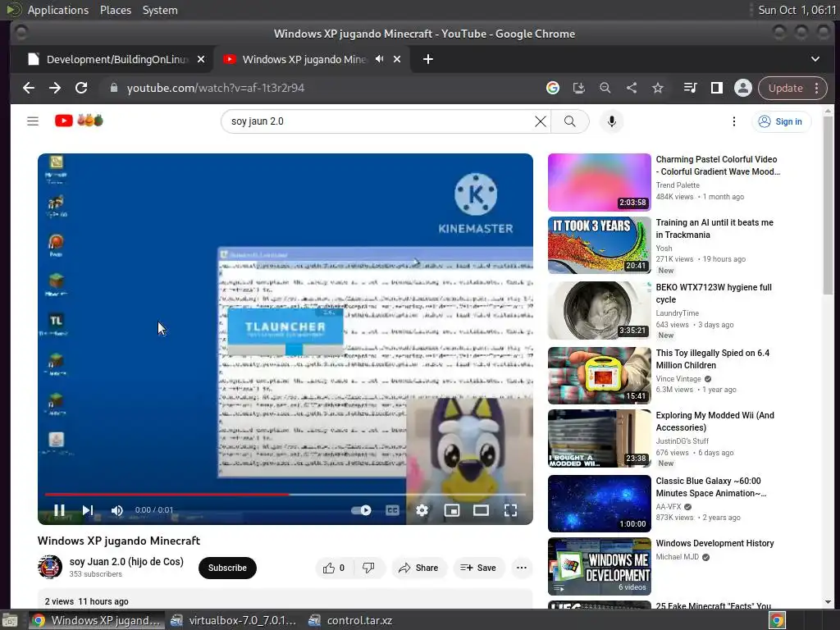Search with your voice microphone
Screen dimensions: 840x630
point(612,121)
